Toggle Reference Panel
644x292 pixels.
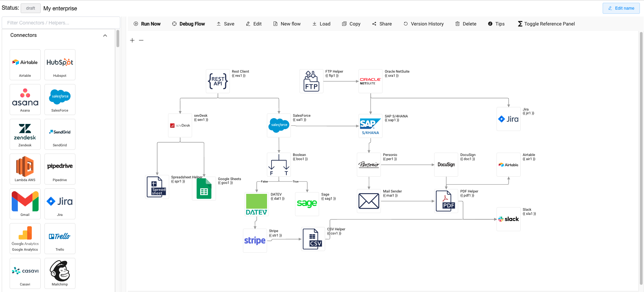coord(546,24)
